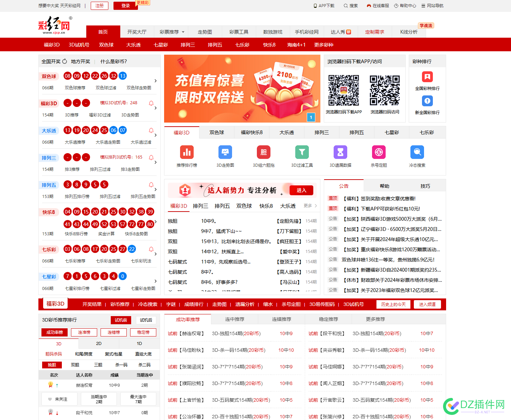511x420 pixels.
Task: Open 在线客服 headset link
Action: (378, 6)
